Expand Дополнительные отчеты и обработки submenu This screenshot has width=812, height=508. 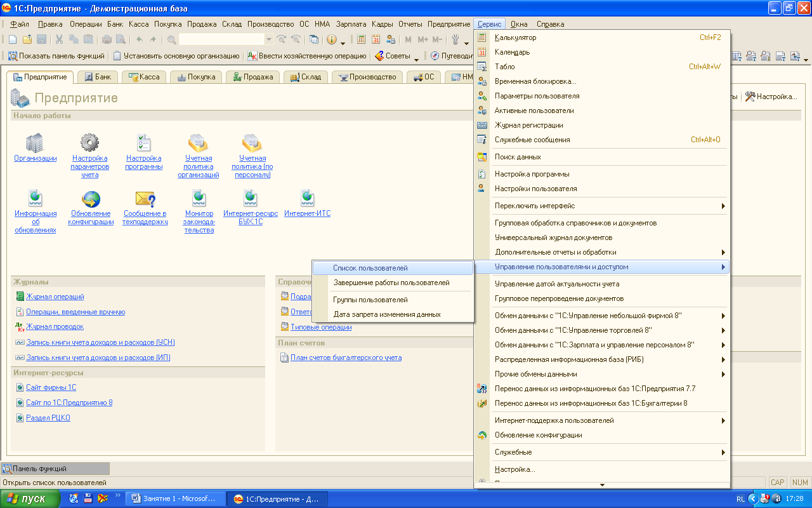[603, 252]
